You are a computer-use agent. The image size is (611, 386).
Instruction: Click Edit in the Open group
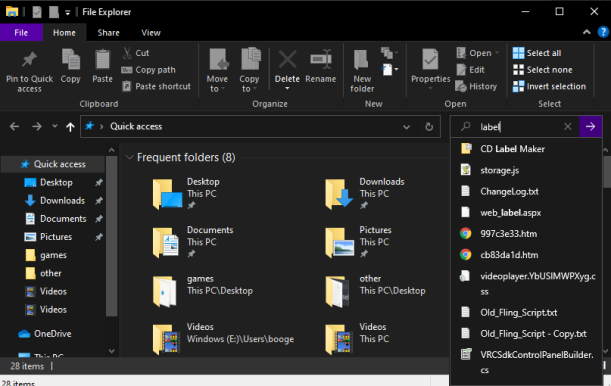pyautogui.click(x=471, y=70)
